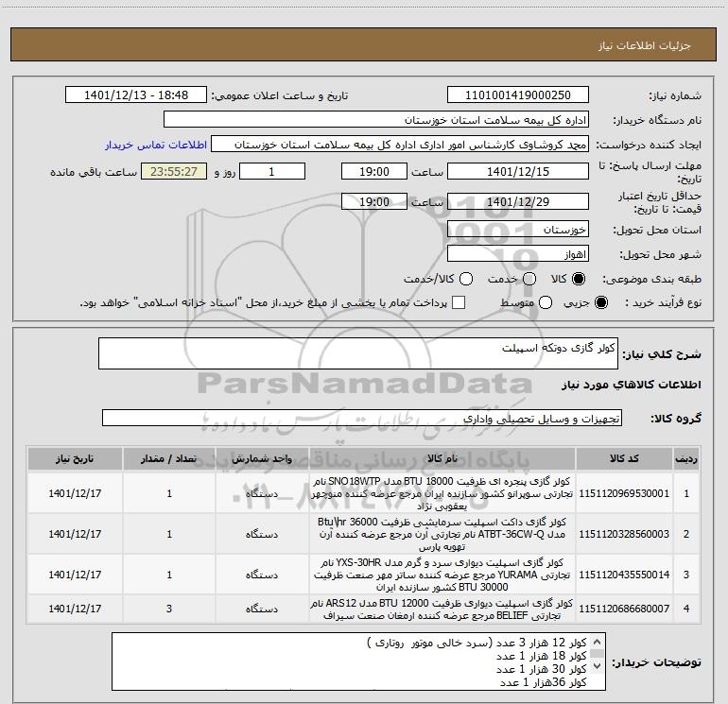
Task: Click the ATBT-36CW-Q duct split item name
Action: 442,534
